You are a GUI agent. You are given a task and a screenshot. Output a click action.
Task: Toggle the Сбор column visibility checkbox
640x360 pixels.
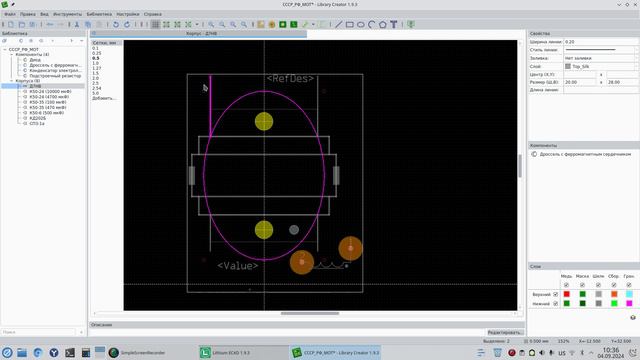pyautogui.click(x=614, y=285)
